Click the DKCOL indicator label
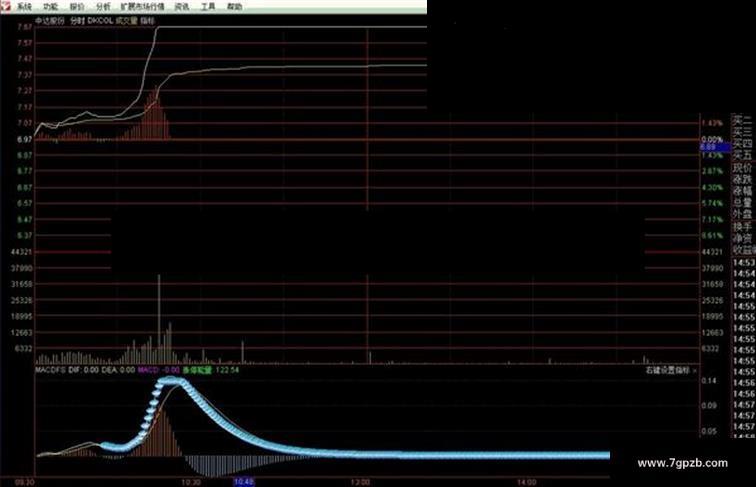Screen dimensions: 756x487 click(x=100, y=21)
